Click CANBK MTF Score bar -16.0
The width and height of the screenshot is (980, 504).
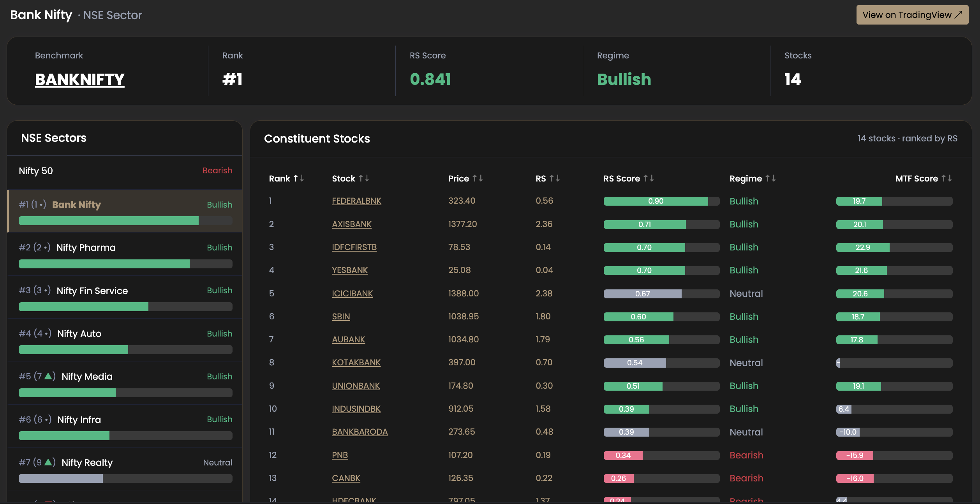(894, 479)
